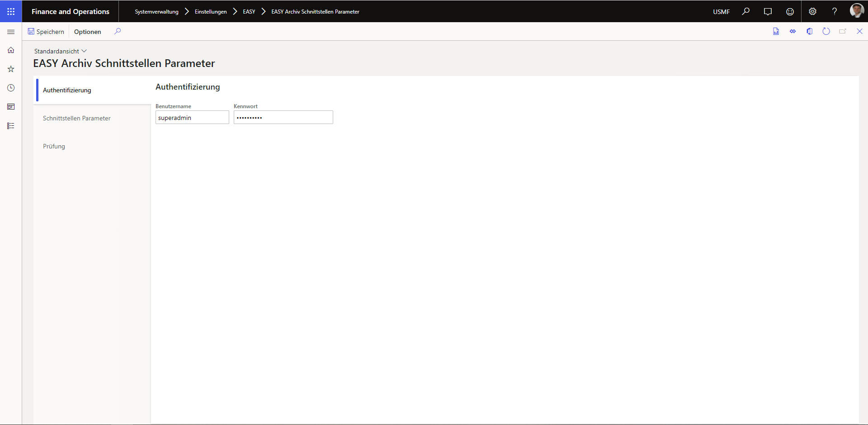Select the Schnittstellen Parameter tab
Screen dimensions: 868x425
pos(92,118)
